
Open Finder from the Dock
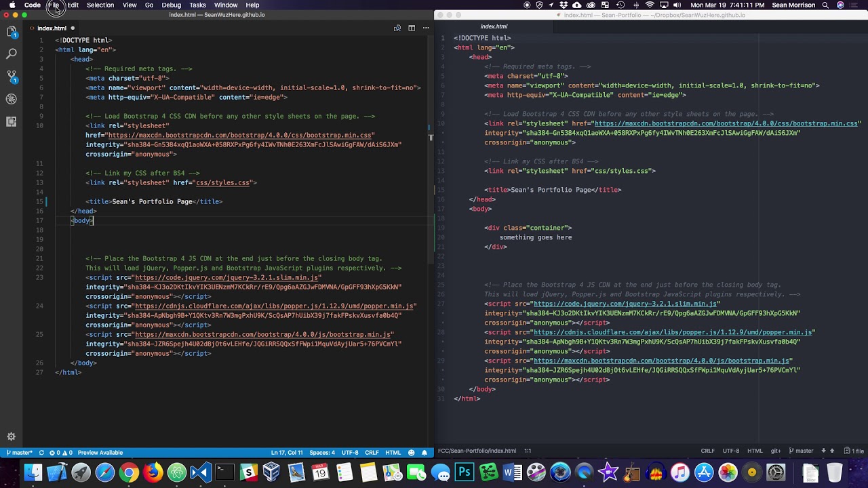point(33,472)
